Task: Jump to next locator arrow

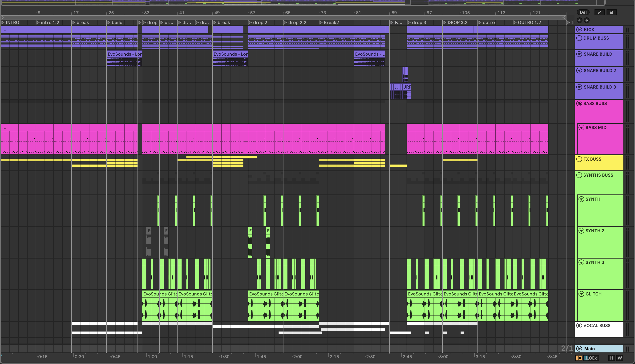Action: click(x=587, y=20)
